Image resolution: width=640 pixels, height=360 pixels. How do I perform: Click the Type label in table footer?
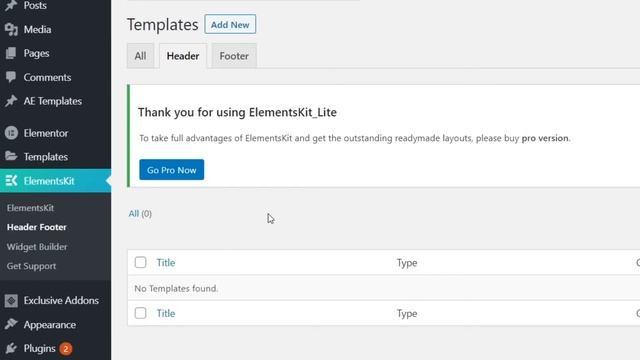407,313
